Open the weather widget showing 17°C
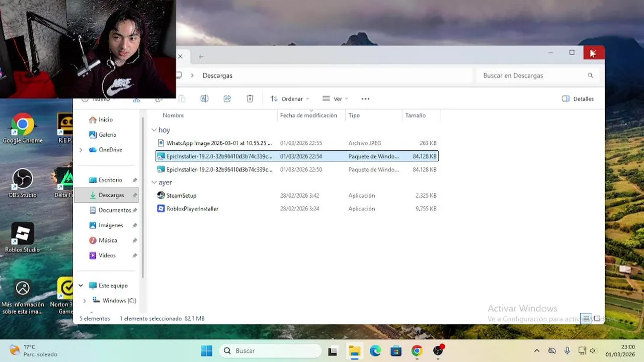 point(33,350)
